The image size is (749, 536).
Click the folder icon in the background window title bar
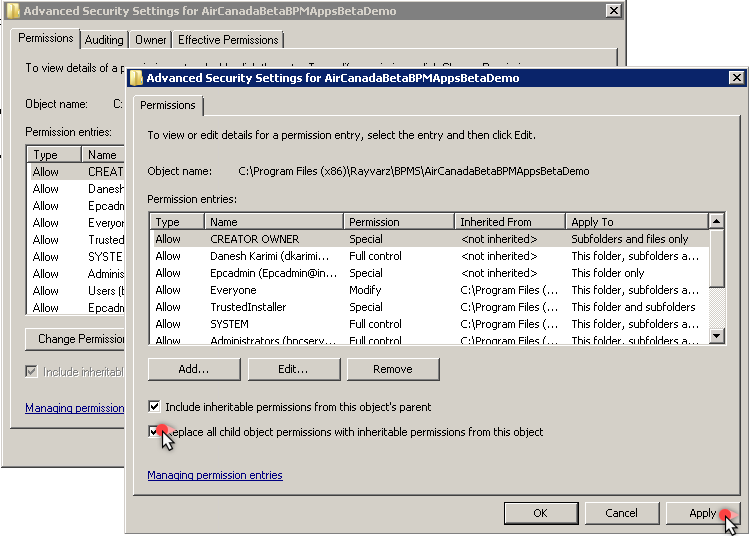[x=13, y=11]
